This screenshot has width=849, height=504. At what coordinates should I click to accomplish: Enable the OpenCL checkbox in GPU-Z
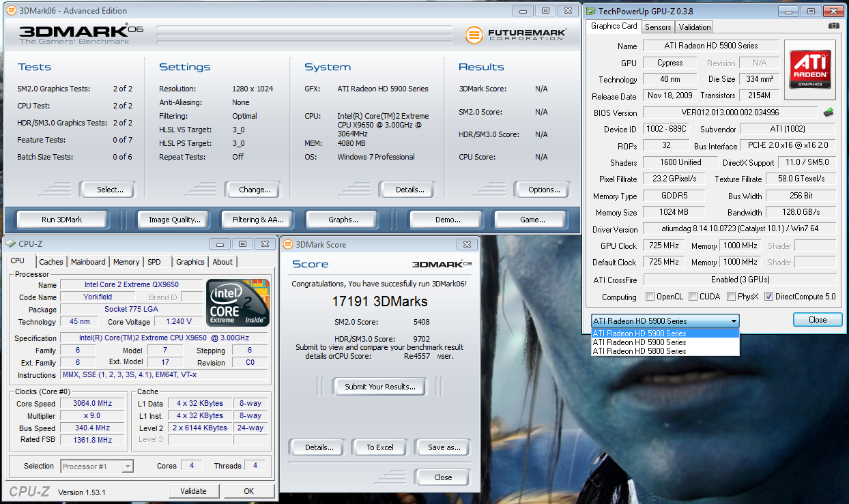pyautogui.click(x=650, y=297)
